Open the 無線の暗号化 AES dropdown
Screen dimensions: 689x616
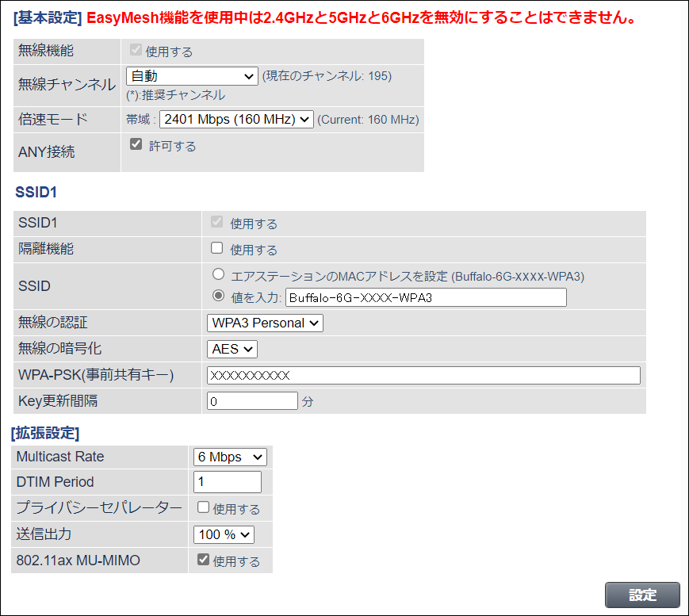[232, 349]
